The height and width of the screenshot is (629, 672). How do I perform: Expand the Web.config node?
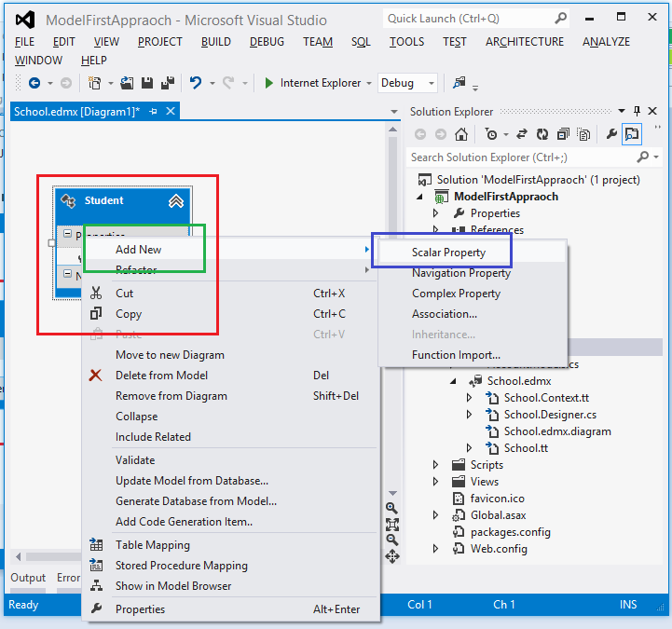435,549
